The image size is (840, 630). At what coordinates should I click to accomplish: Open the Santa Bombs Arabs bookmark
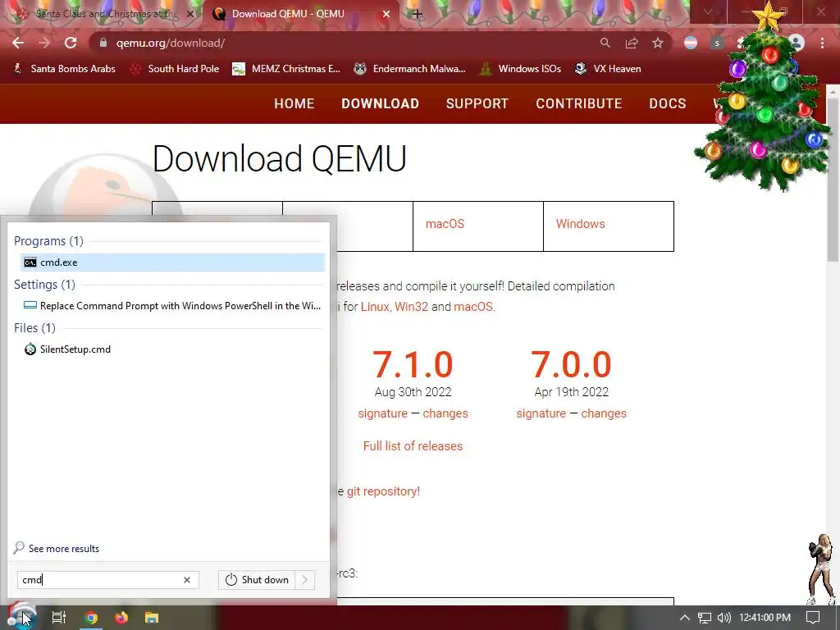[x=64, y=69]
